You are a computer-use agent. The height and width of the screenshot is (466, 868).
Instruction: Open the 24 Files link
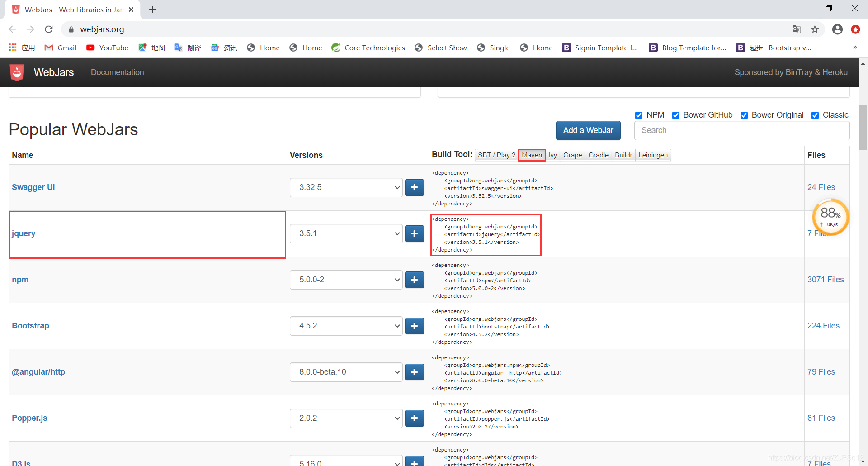pos(821,187)
